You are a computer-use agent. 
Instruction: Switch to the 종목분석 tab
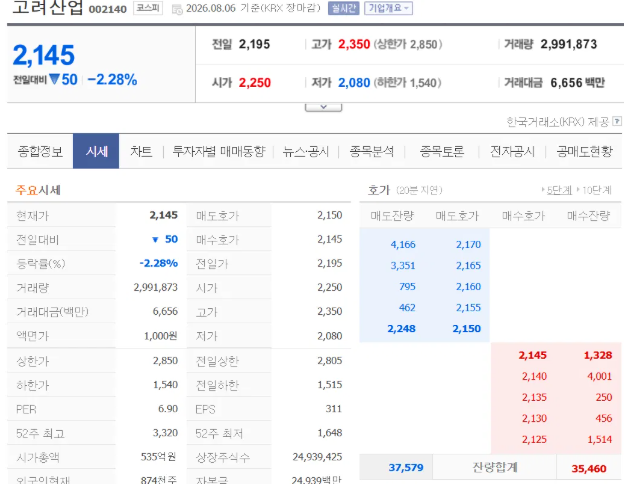click(371, 151)
